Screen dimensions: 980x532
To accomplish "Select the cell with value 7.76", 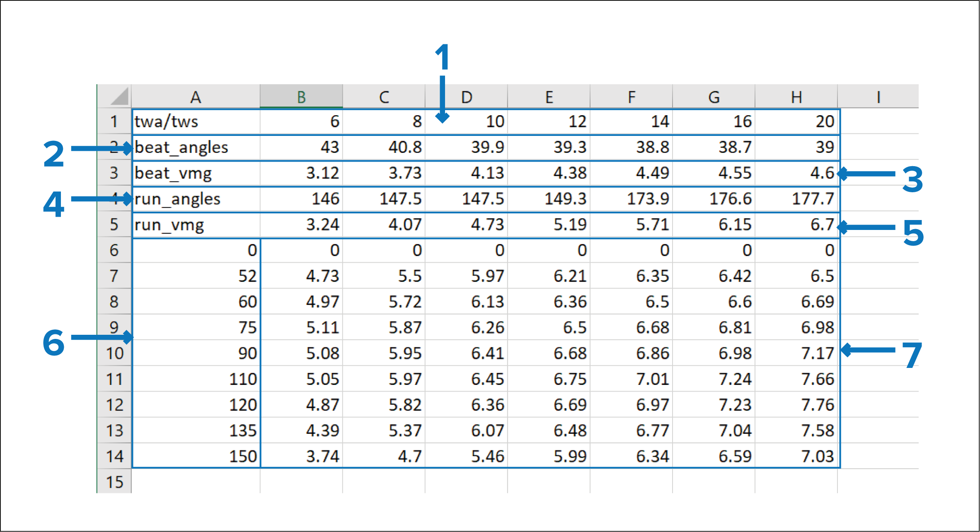I will tap(796, 405).
